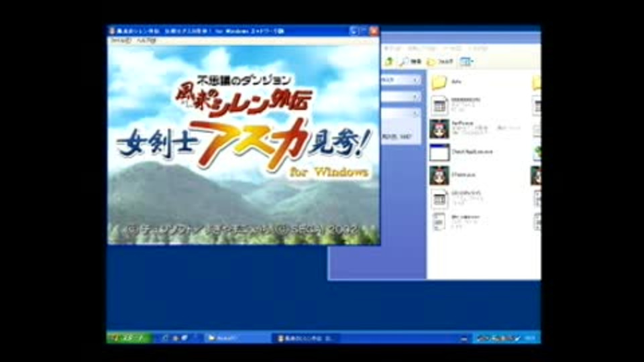Close the Asuka game window with red X
The height and width of the screenshot is (362, 644).
click(374, 31)
